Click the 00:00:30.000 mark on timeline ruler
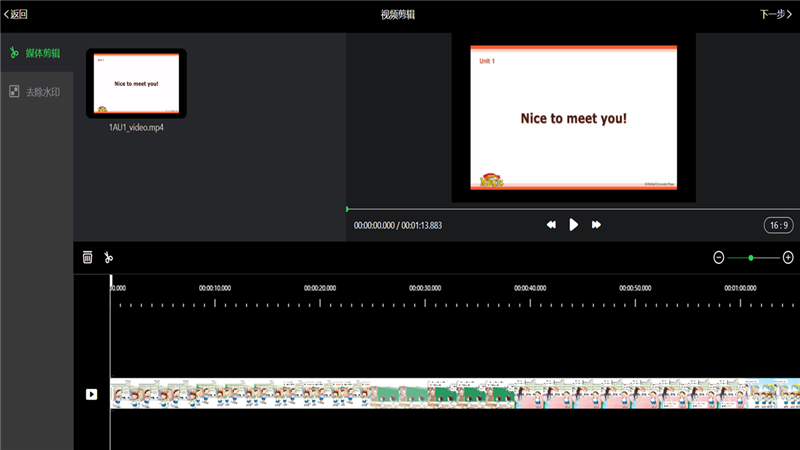800x450 pixels. [425, 288]
